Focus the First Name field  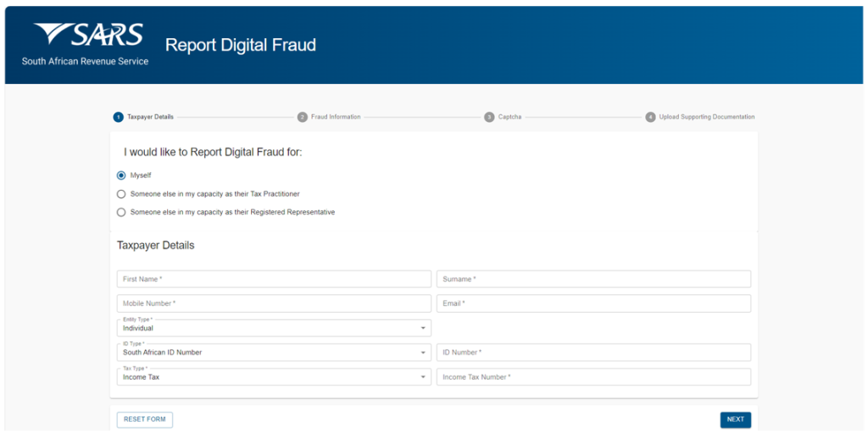pos(274,279)
